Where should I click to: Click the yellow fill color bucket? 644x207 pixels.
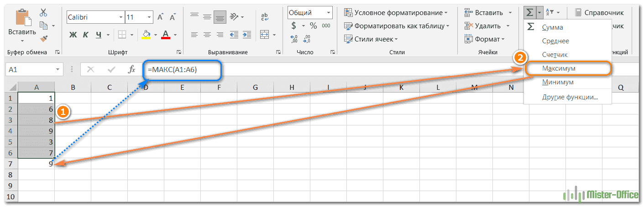pos(146,35)
